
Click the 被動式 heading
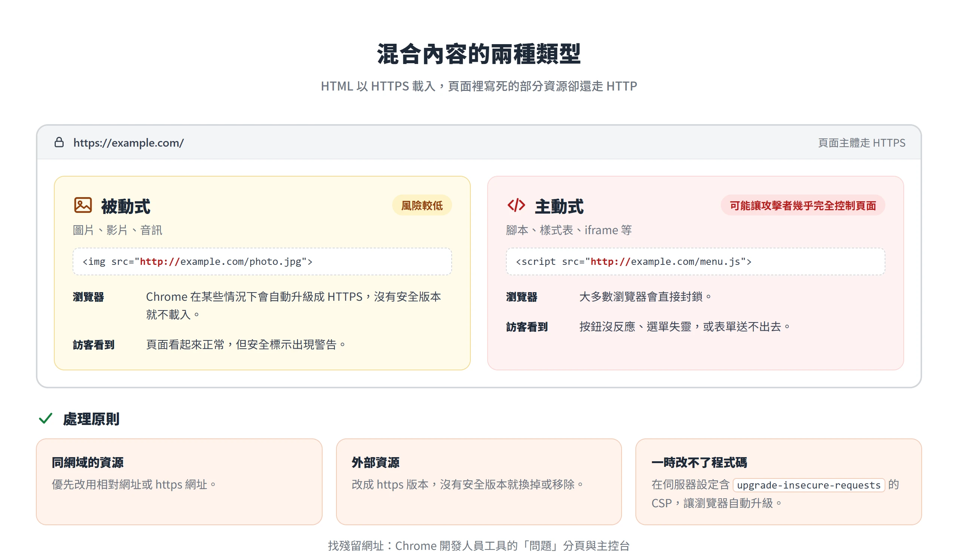[x=126, y=206]
